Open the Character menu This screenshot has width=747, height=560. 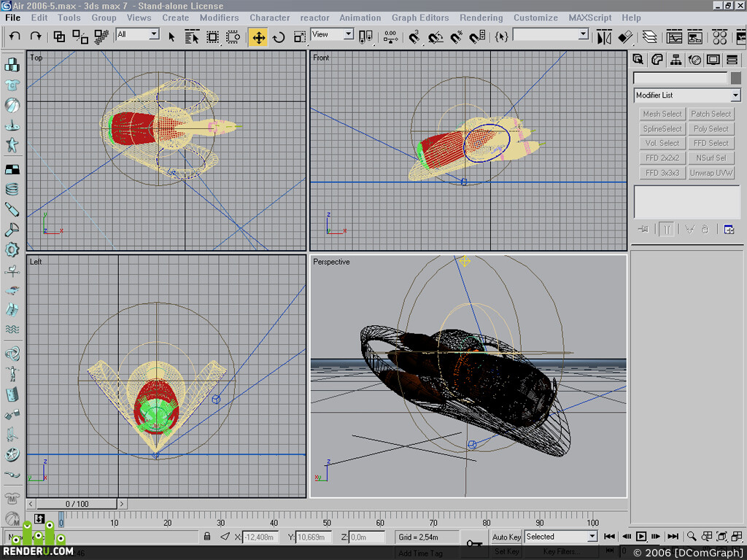point(270,17)
